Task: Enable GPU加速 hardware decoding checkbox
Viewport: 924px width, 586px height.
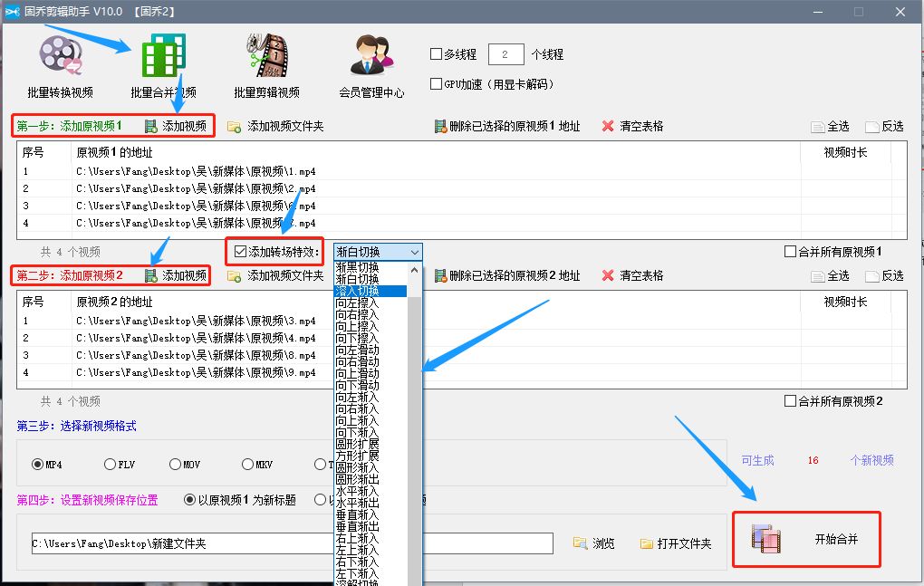Action: 436,83
